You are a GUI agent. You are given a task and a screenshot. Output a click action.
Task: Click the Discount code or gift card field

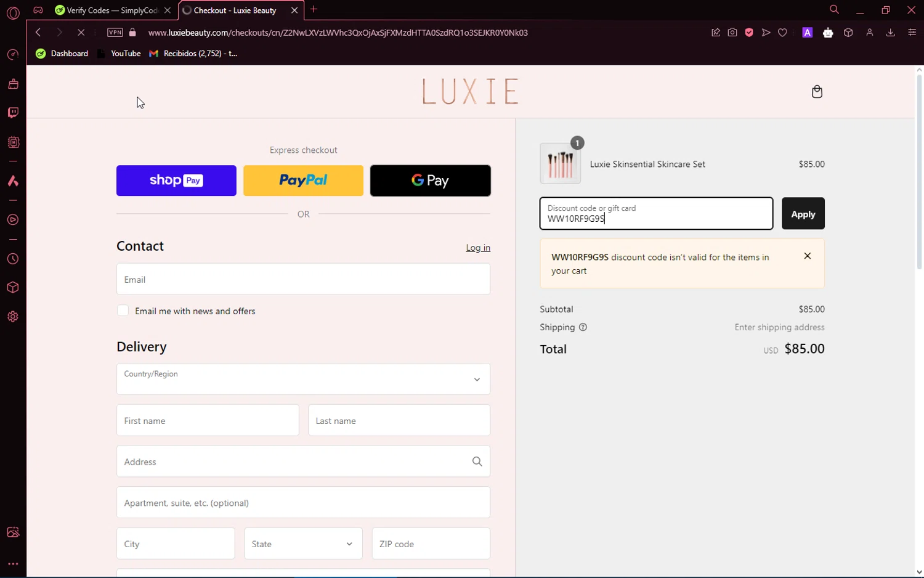[656, 214]
